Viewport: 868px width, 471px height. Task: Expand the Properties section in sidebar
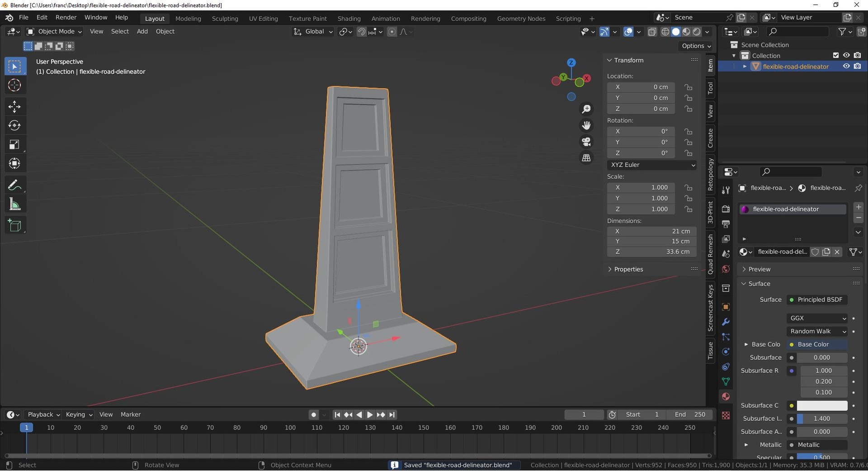(x=628, y=269)
